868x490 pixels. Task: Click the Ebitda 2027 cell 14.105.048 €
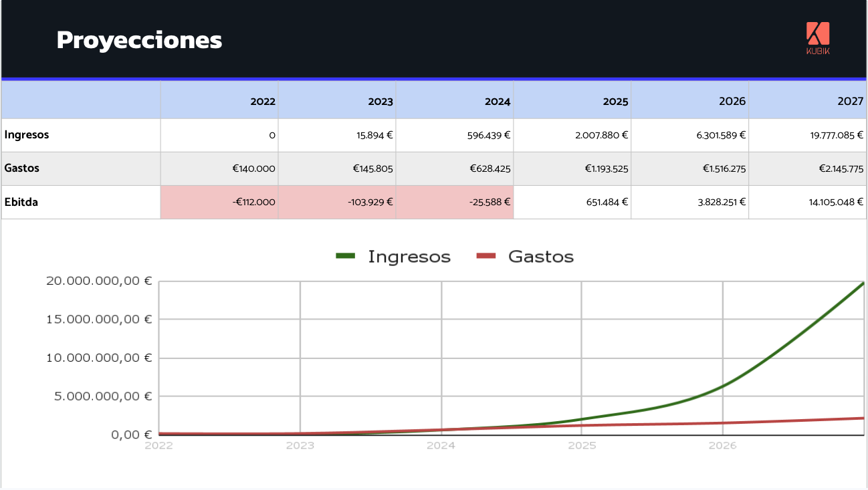point(836,202)
